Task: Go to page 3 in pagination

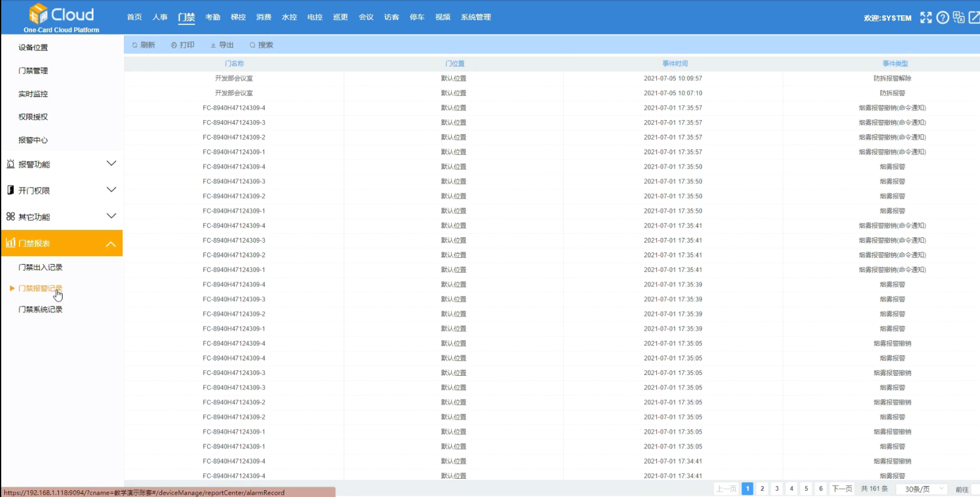Action: pyautogui.click(x=777, y=489)
